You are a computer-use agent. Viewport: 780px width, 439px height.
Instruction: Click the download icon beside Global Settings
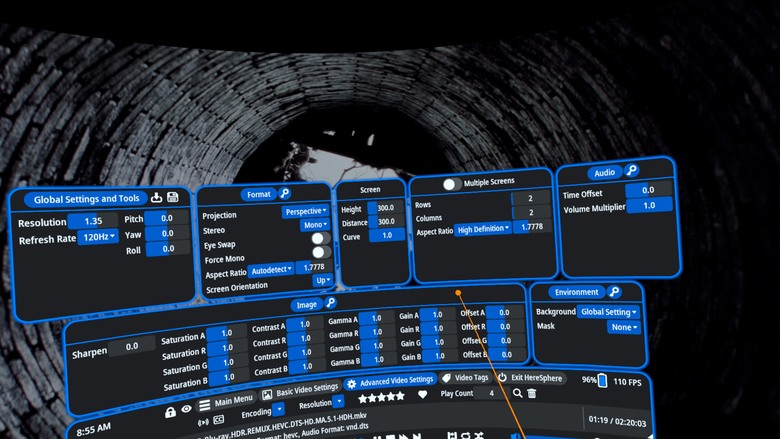tap(156, 197)
